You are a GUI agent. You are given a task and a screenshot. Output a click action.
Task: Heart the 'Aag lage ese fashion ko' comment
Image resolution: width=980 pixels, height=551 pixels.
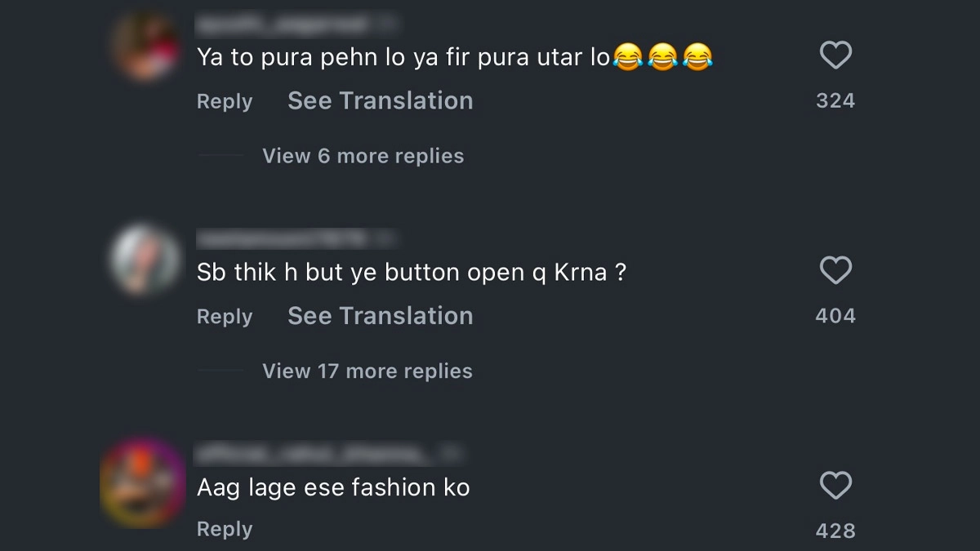(835, 486)
